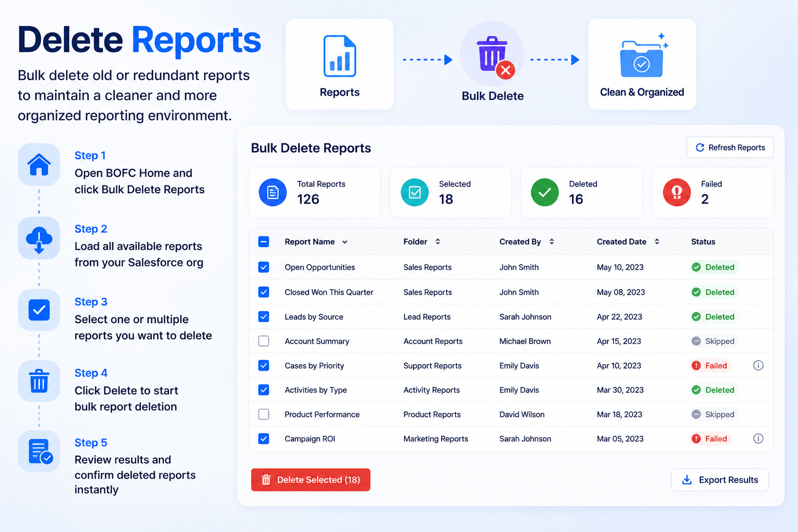Toggle the select-all header checkbox
This screenshot has width=798, height=532.
click(263, 242)
